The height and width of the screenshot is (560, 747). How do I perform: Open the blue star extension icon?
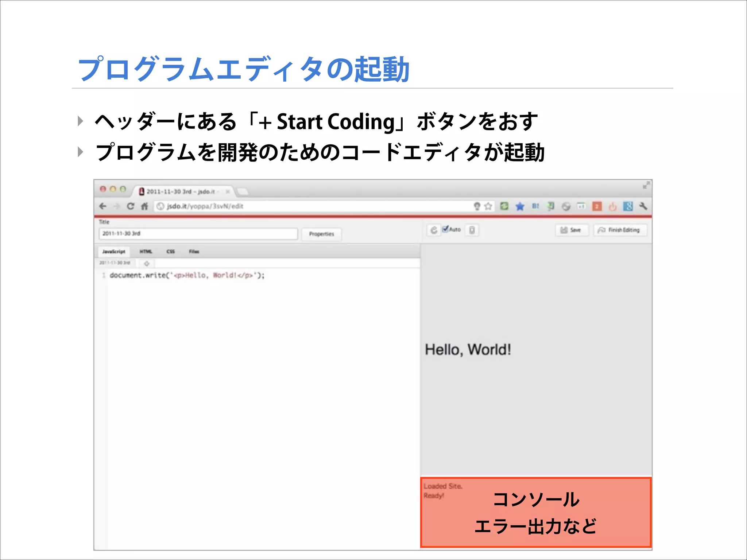[520, 206]
